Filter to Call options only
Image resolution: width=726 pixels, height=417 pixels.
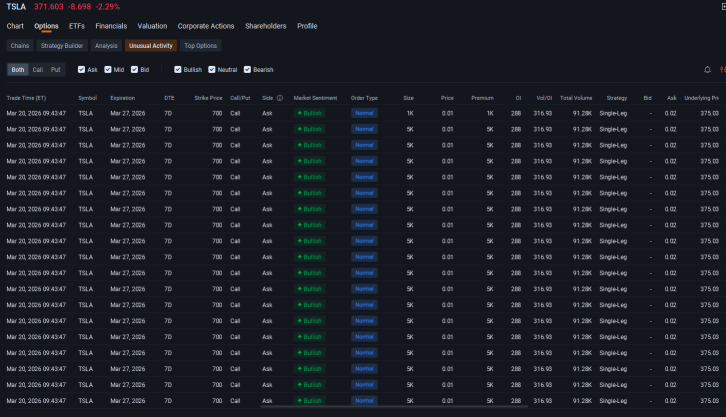[x=38, y=69]
